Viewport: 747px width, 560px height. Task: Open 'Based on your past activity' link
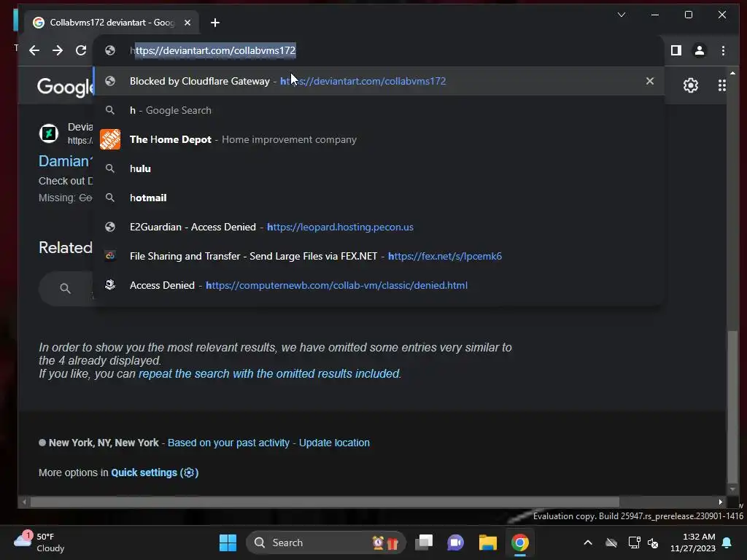point(228,443)
